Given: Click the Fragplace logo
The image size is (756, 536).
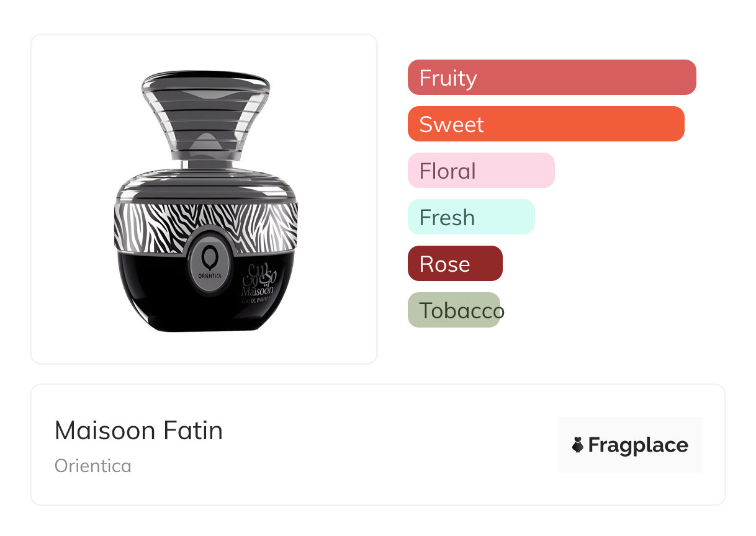Looking at the screenshot, I should click(629, 445).
